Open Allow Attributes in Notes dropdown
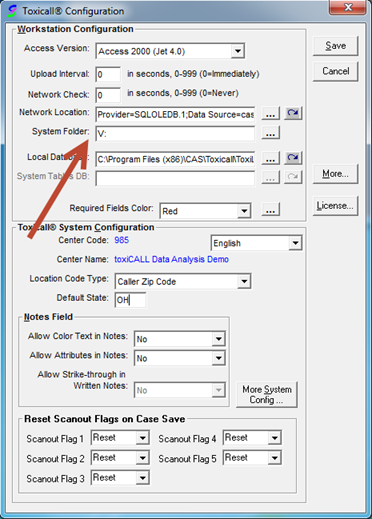The width and height of the screenshot is (372, 519). point(218,358)
